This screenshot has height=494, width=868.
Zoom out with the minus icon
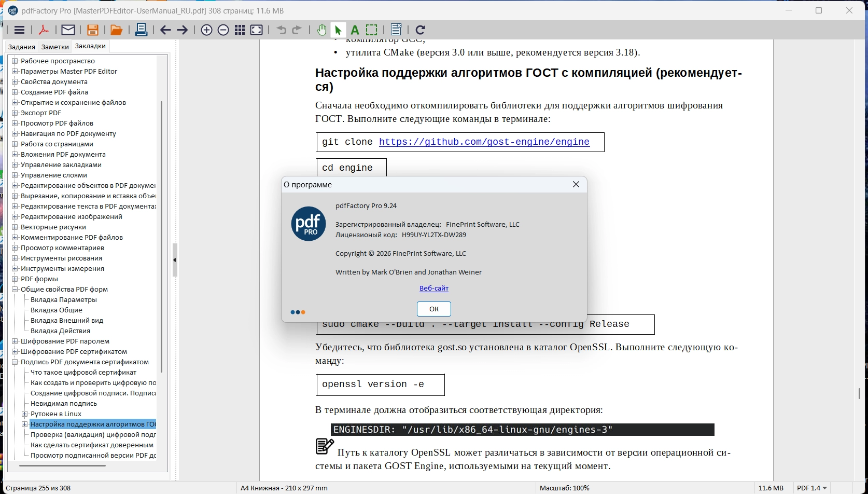[223, 30]
